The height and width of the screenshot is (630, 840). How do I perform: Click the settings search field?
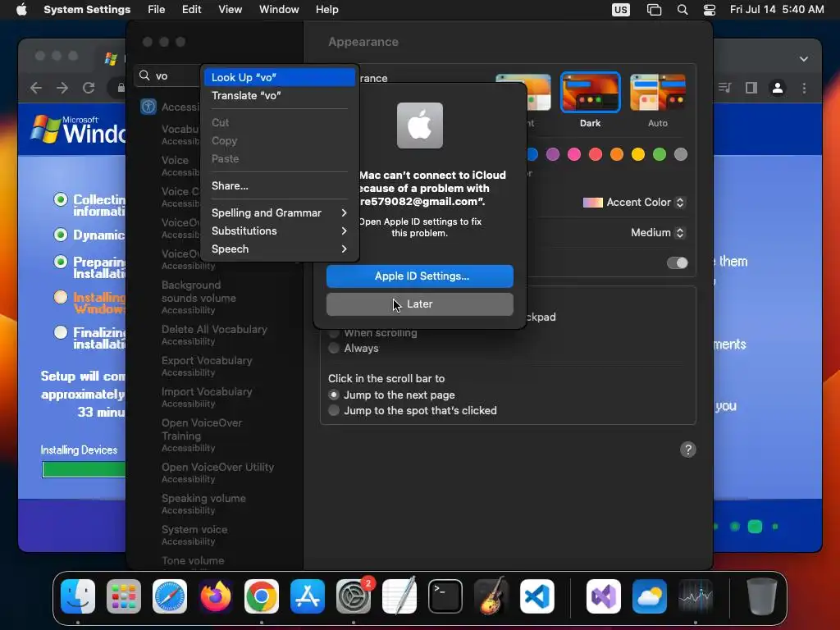coord(167,75)
